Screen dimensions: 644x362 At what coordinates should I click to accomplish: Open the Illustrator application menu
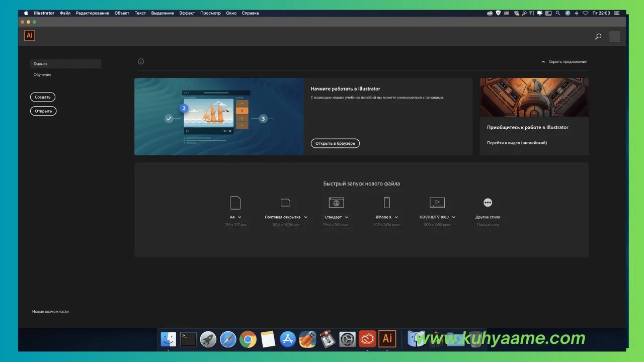pyautogui.click(x=44, y=13)
